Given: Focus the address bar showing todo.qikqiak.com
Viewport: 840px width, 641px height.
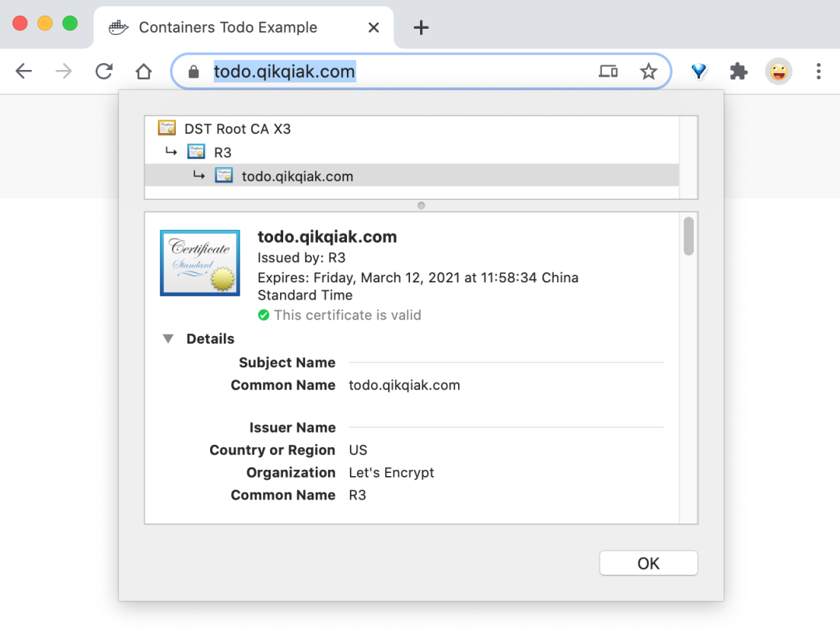Looking at the screenshot, I should click(421, 72).
